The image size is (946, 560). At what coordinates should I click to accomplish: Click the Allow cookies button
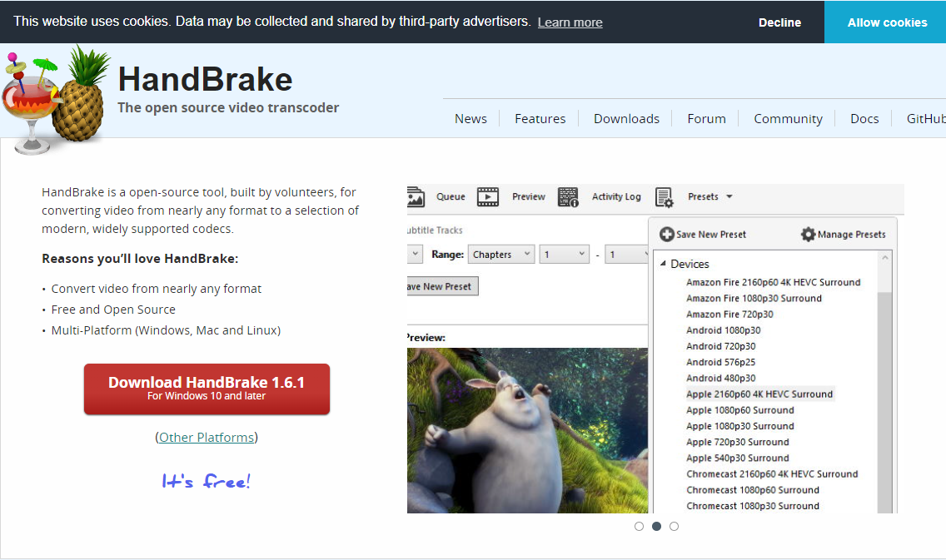point(885,22)
